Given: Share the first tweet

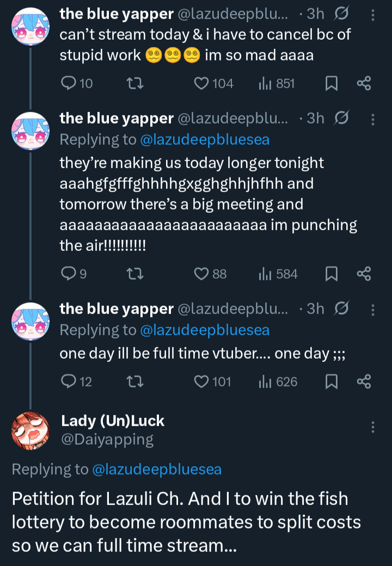Looking at the screenshot, I should [x=364, y=83].
